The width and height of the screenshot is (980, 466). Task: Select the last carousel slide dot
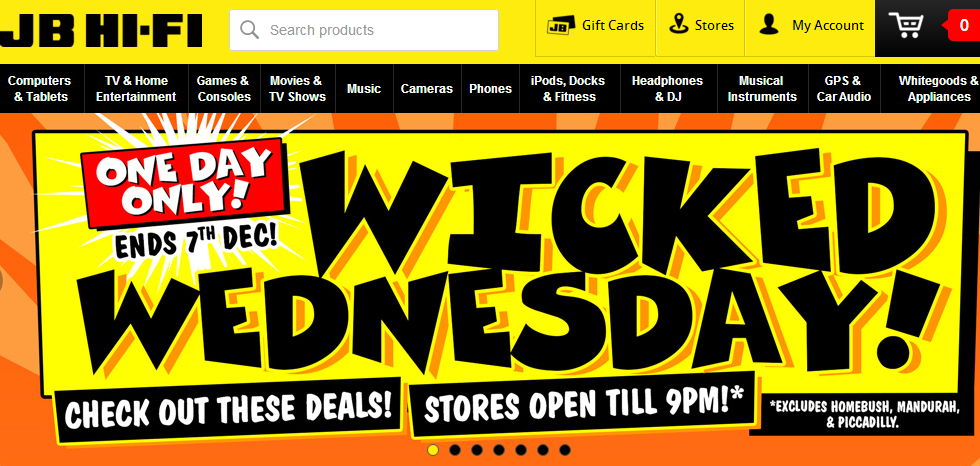pyautogui.click(x=565, y=450)
